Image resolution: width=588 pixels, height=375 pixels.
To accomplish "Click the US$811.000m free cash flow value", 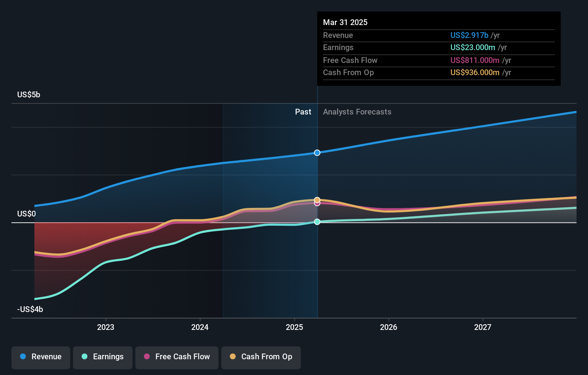I will (475, 60).
